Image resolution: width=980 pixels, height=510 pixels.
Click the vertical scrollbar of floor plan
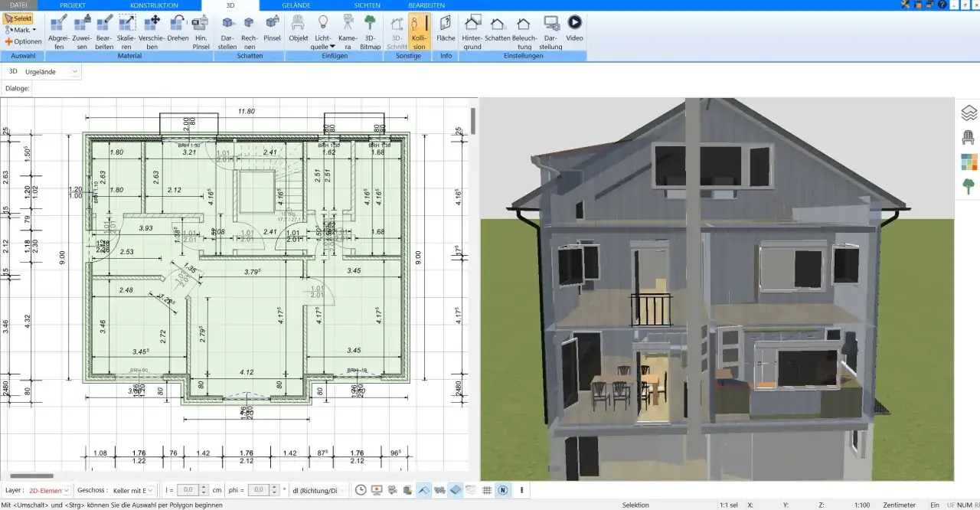point(473,120)
